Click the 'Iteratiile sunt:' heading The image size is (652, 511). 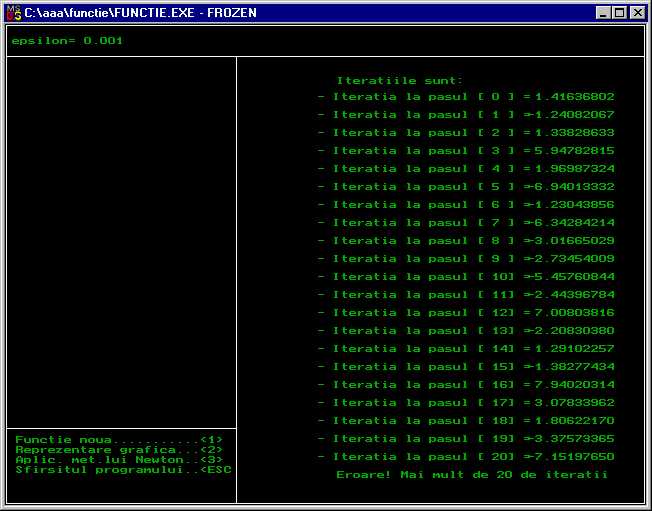pos(400,81)
